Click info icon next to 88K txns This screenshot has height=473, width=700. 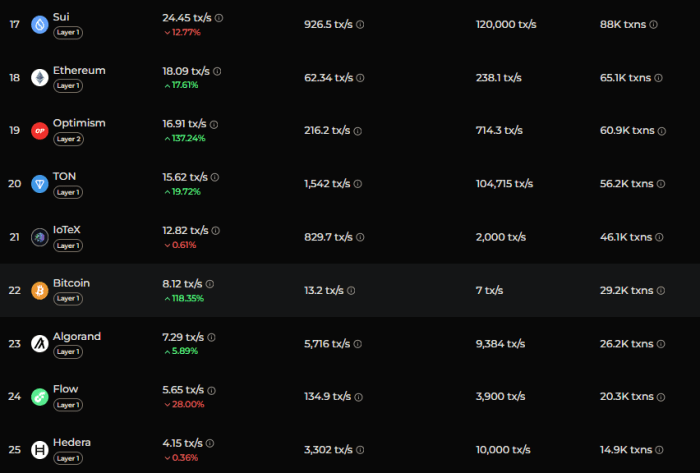[x=653, y=25]
